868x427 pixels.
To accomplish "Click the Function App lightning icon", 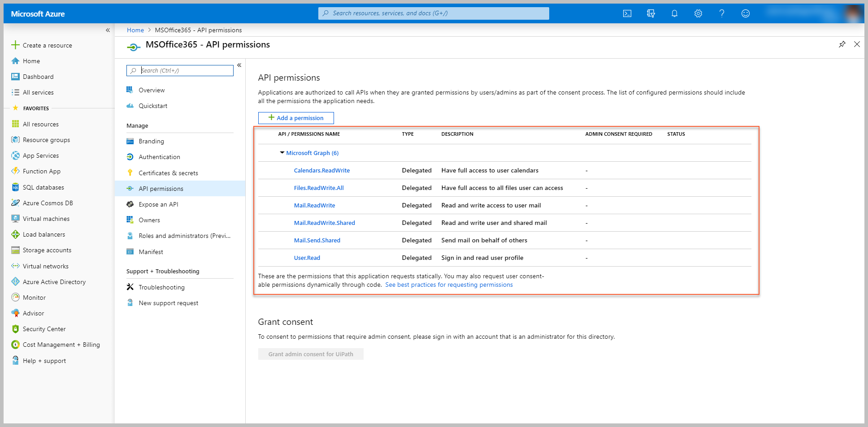I will [15, 171].
